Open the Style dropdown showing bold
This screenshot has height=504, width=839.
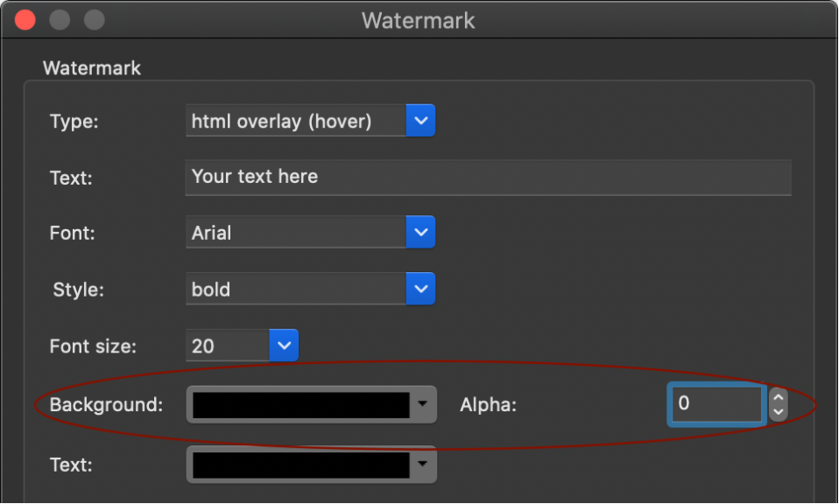pos(420,289)
